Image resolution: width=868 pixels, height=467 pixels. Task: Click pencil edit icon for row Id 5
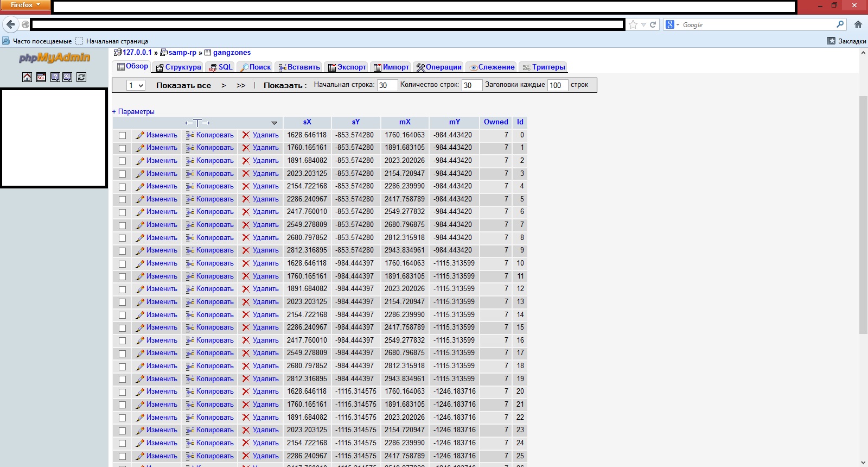tap(140, 199)
